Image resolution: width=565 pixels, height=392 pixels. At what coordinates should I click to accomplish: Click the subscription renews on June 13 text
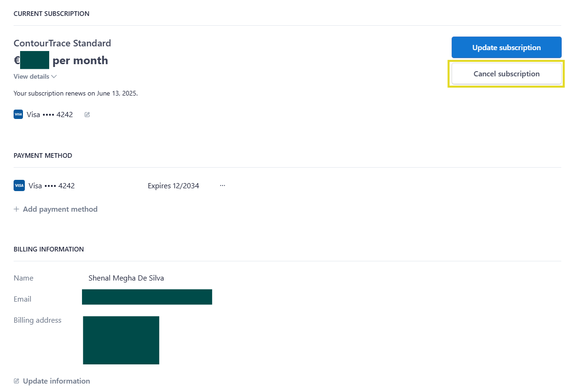tap(75, 93)
